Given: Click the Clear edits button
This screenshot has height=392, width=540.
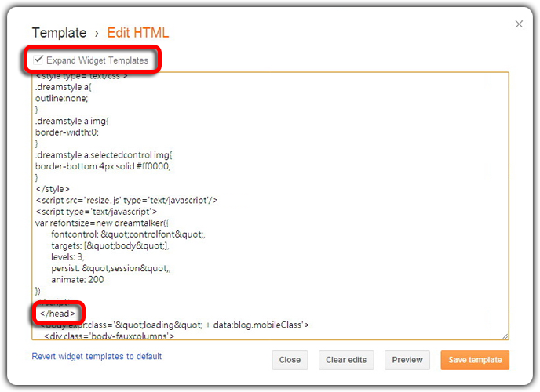Looking at the screenshot, I should 346,360.
